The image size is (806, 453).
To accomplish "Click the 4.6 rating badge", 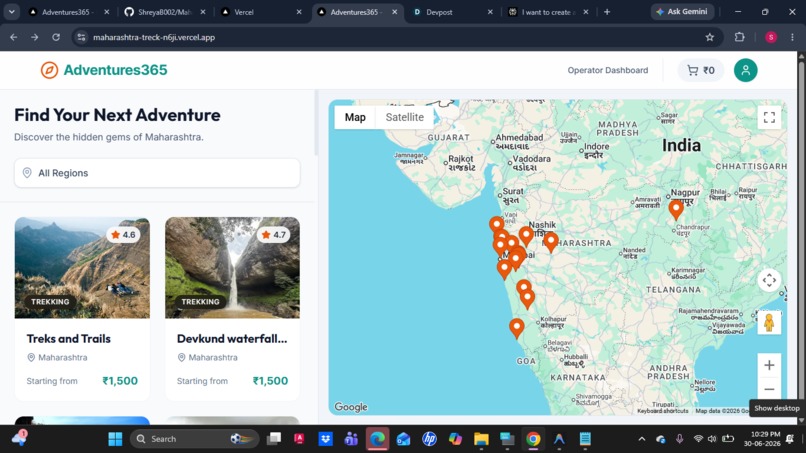I will [x=123, y=235].
